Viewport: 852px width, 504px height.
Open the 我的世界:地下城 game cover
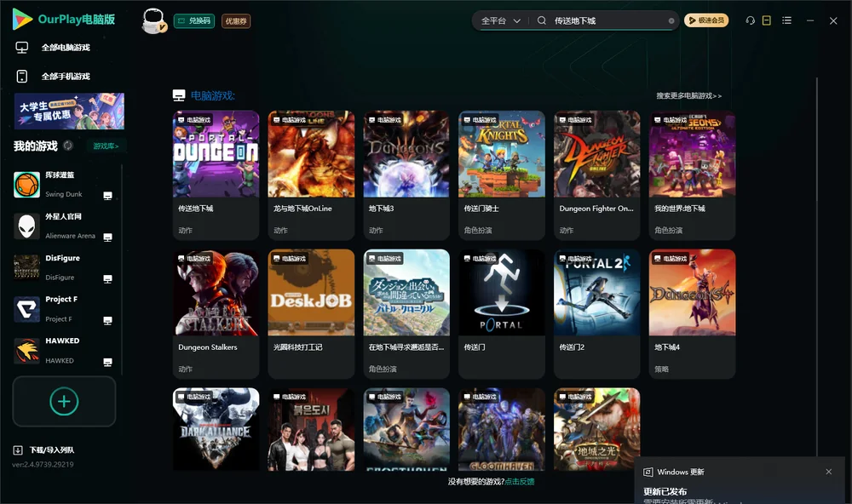coord(692,154)
